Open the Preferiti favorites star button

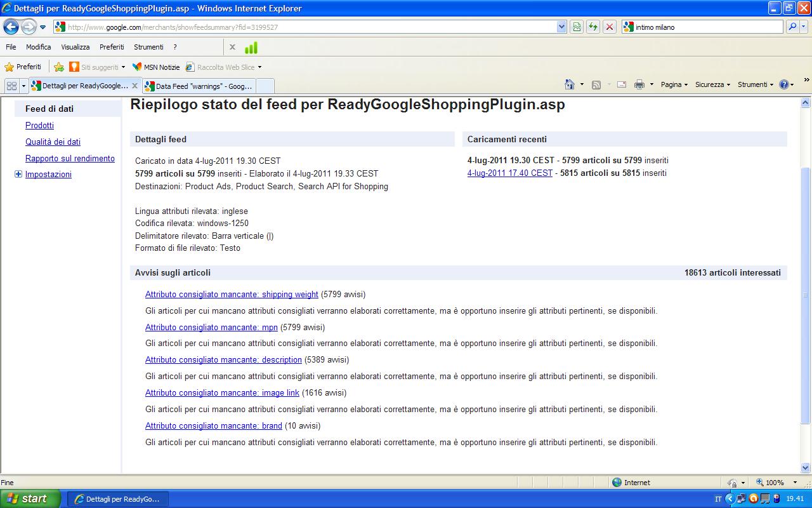[x=23, y=67]
